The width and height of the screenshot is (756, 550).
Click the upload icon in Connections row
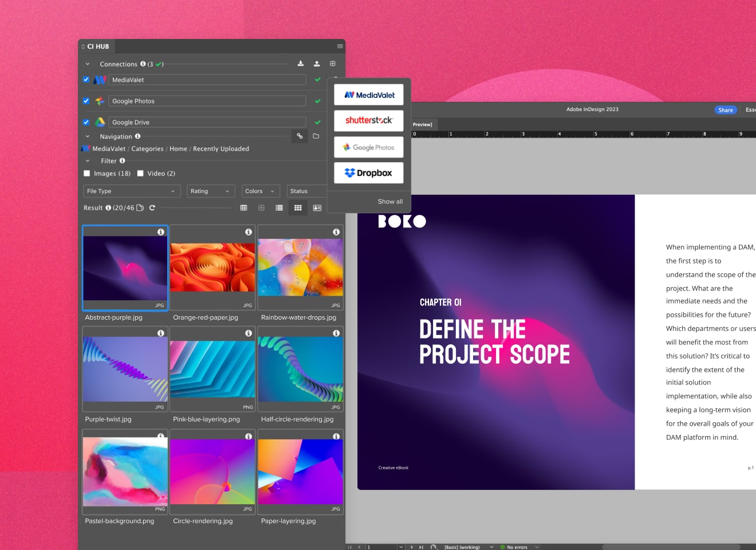(317, 64)
